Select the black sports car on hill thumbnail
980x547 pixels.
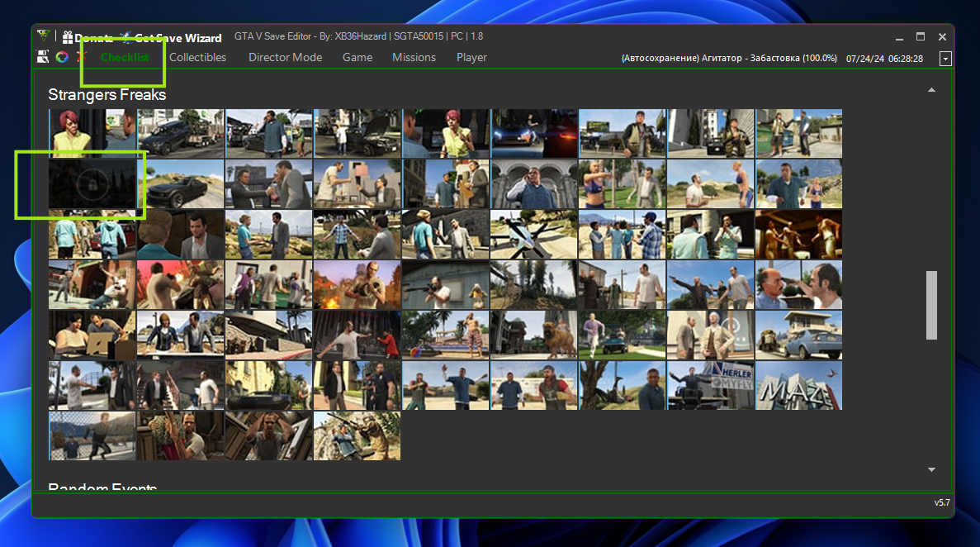coord(181,184)
